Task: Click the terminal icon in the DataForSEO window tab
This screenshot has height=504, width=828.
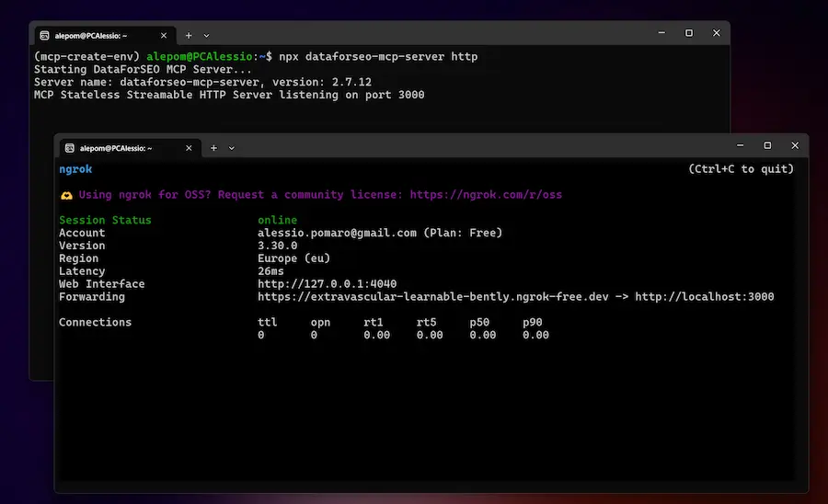Action: 44,35
